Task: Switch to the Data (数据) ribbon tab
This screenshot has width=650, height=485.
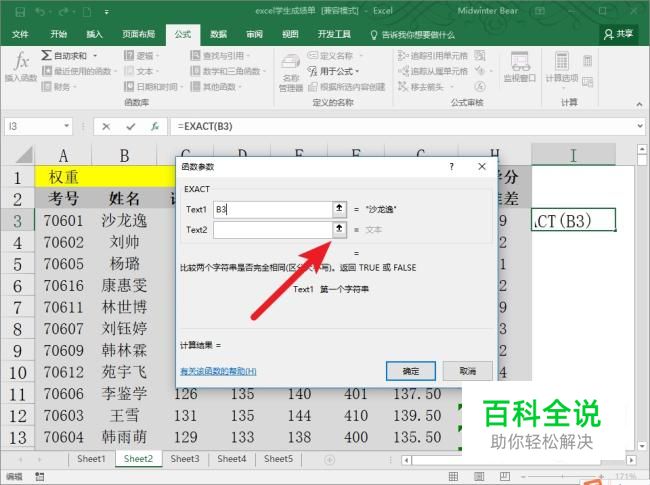Action: click(x=216, y=33)
